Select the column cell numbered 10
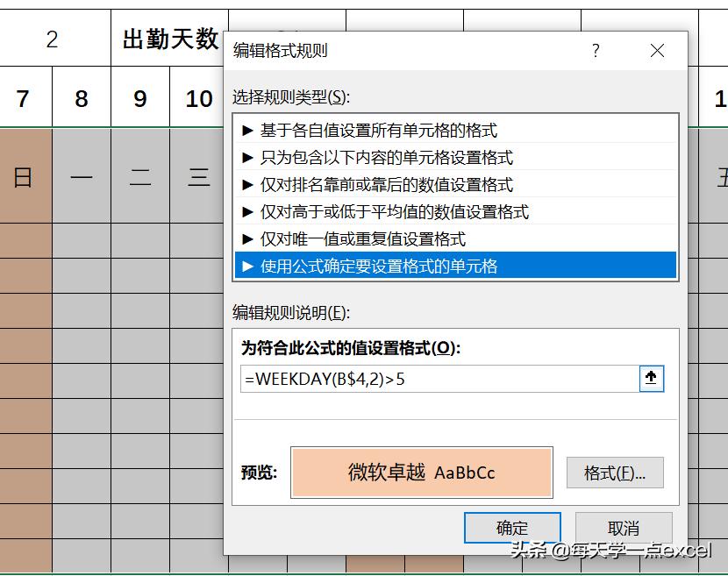 (x=196, y=99)
